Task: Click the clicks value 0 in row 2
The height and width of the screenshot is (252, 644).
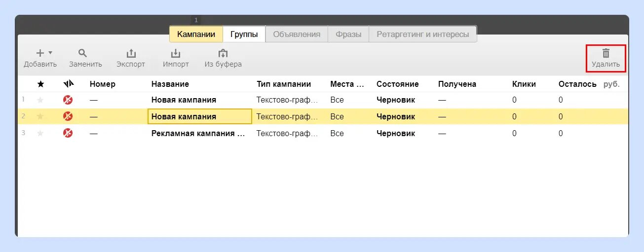Action: click(x=514, y=117)
